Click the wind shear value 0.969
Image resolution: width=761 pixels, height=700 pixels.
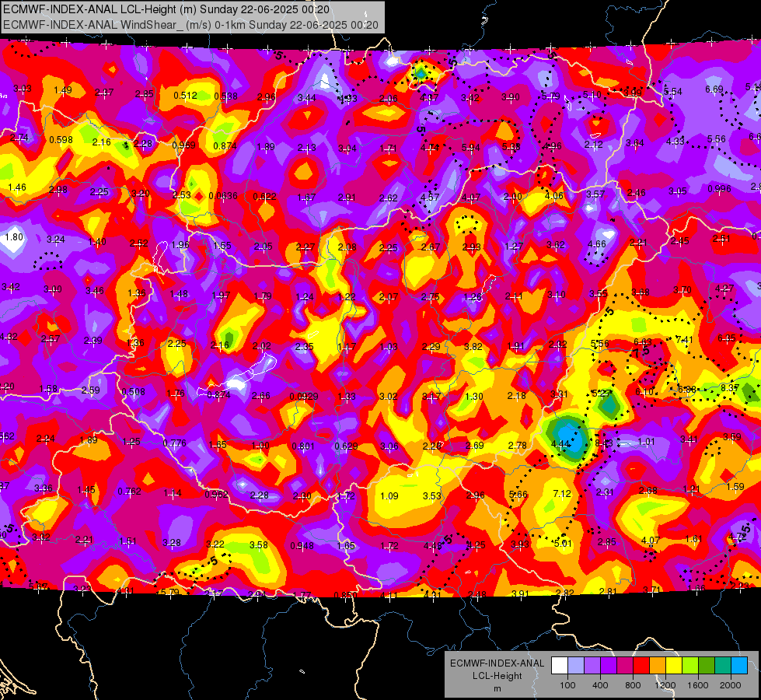pos(183,145)
